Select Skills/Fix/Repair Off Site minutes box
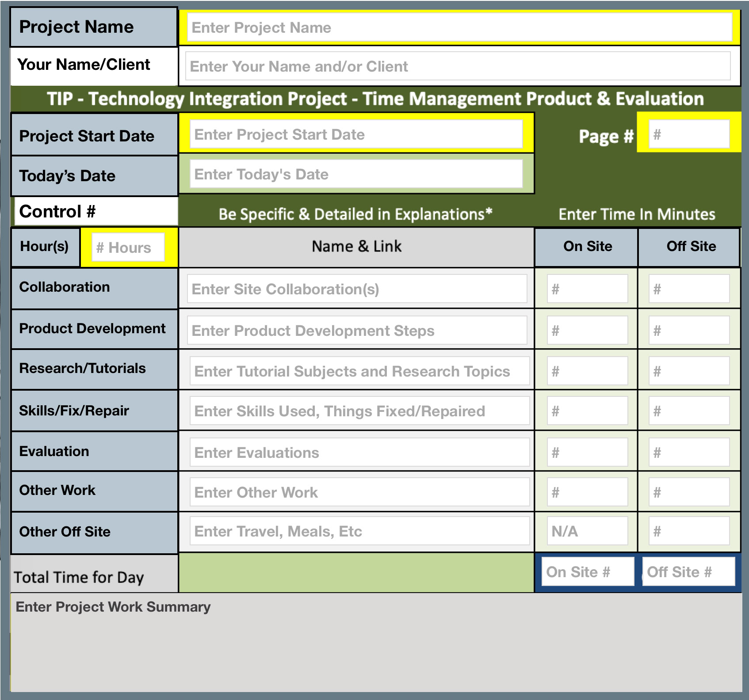Screen dimensions: 749x700 click(x=689, y=411)
